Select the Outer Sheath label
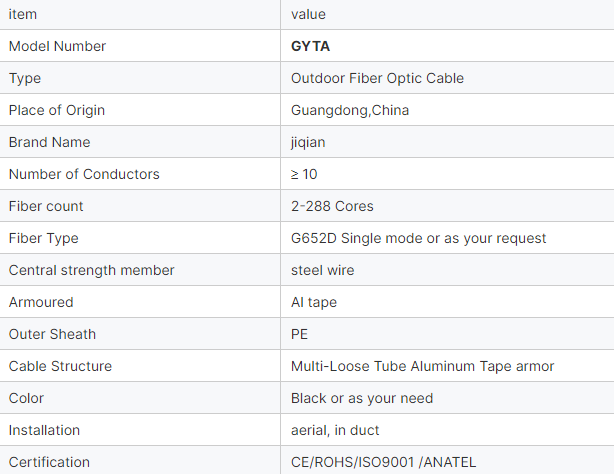Viewport: 614px width, 474px height. 52,335
